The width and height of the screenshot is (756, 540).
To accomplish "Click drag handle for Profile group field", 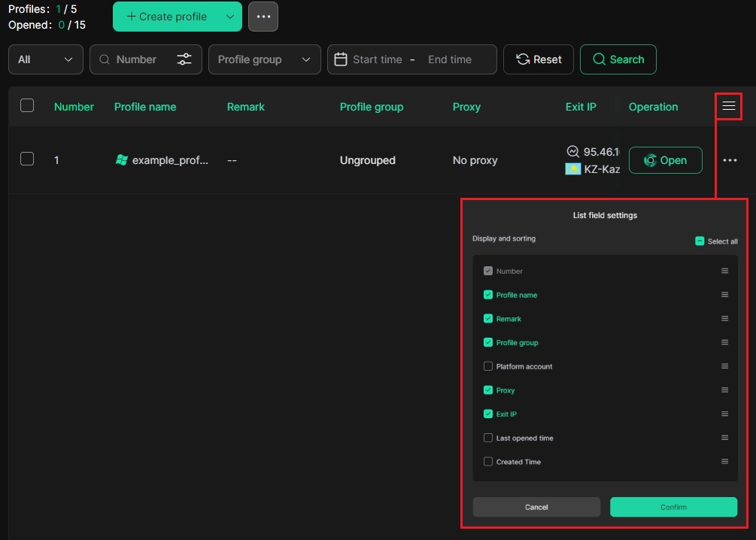I will click(724, 342).
